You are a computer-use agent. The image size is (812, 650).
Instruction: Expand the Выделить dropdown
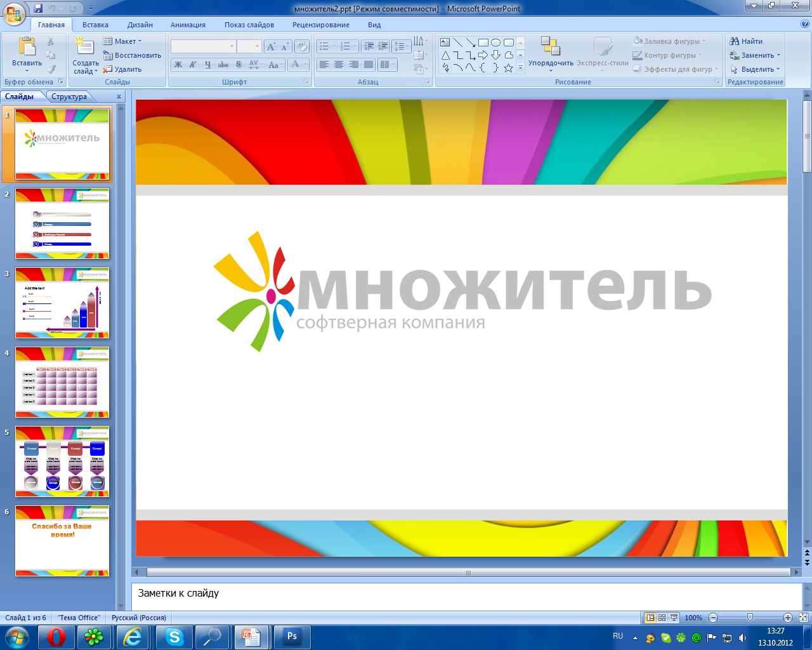tap(755, 69)
